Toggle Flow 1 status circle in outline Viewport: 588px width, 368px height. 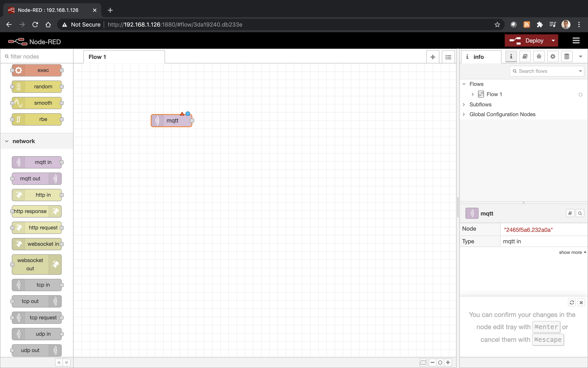(x=580, y=95)
